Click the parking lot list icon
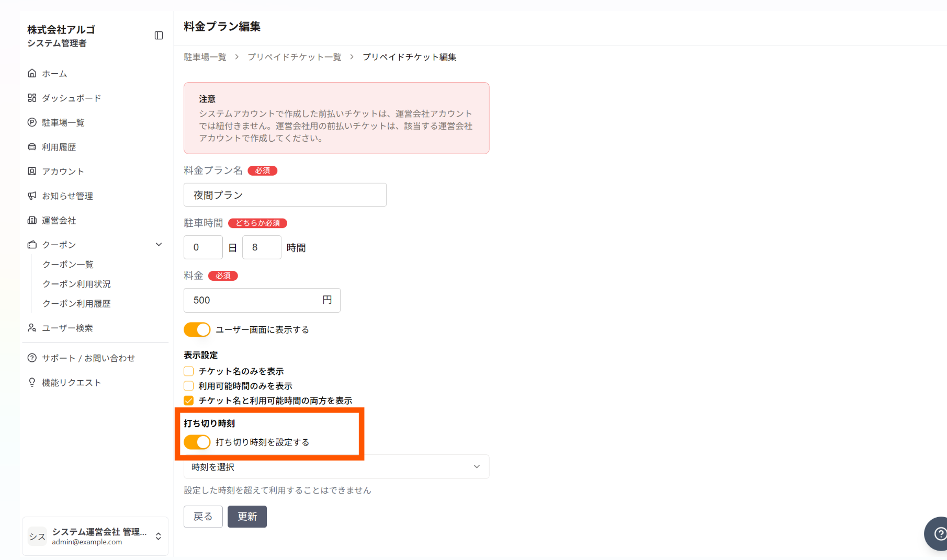The image size is (947, 560). [x=32, y=122]
